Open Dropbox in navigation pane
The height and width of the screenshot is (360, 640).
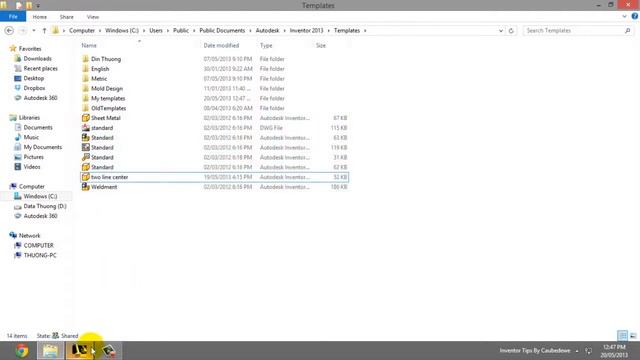point(34,88)
